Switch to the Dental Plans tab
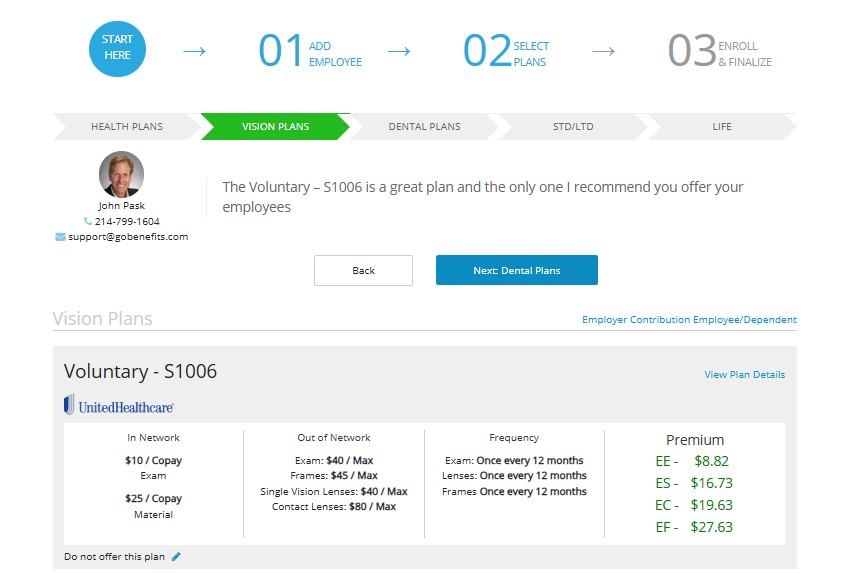 click(x=424, y=127)
